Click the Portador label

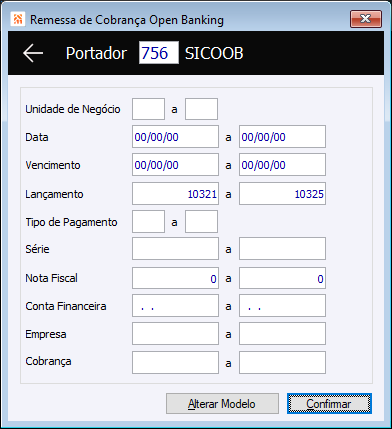pos(96,53)
